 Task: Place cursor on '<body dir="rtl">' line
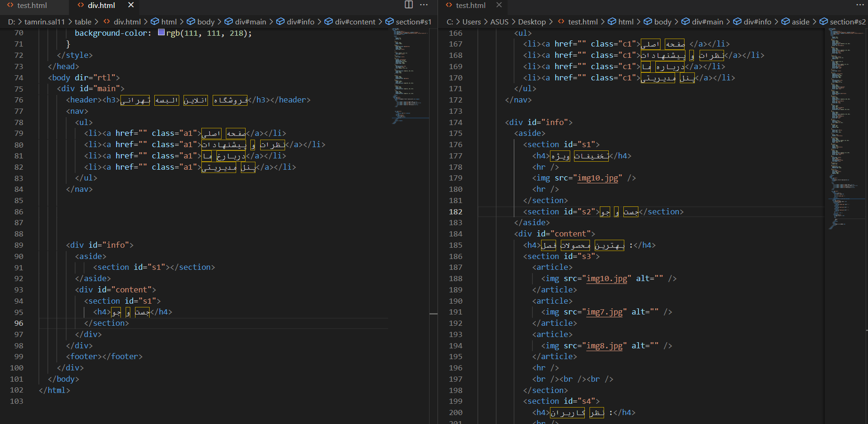pos(84,78)
